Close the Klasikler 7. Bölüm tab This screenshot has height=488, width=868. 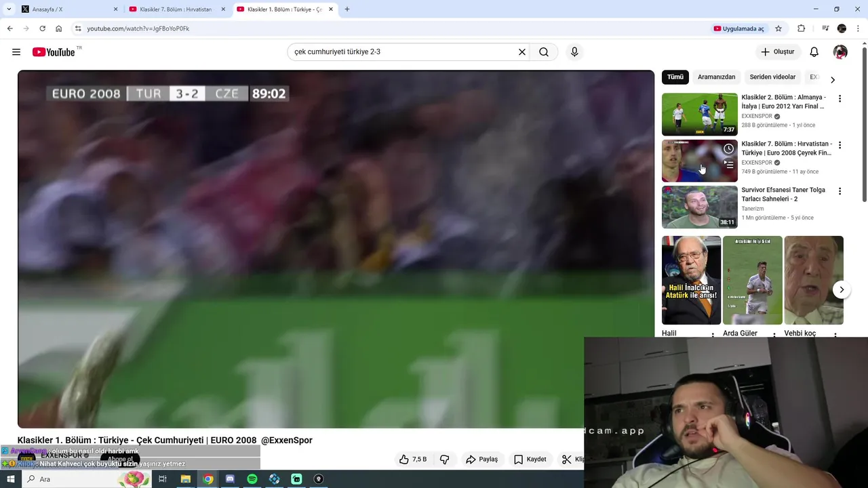(x=223, y=9)
